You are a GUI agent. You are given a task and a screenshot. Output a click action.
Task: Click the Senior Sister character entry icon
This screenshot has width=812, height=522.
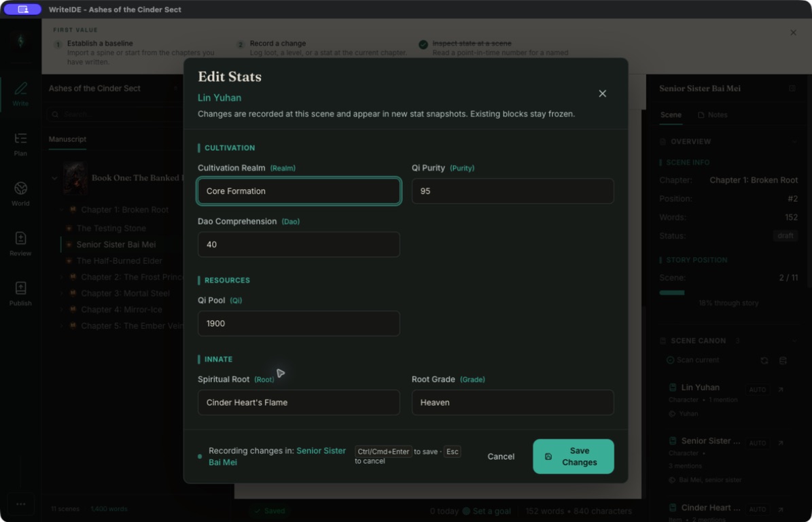673,440
